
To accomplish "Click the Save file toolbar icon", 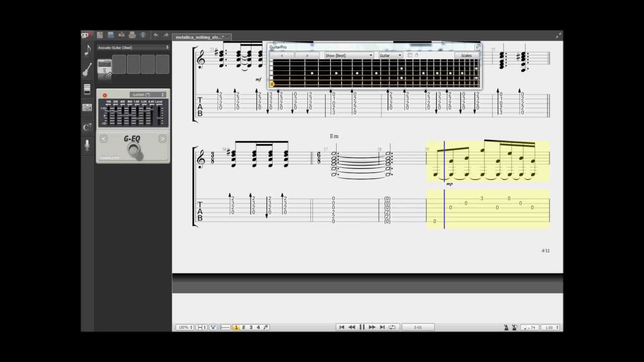I will click(111, 35).
